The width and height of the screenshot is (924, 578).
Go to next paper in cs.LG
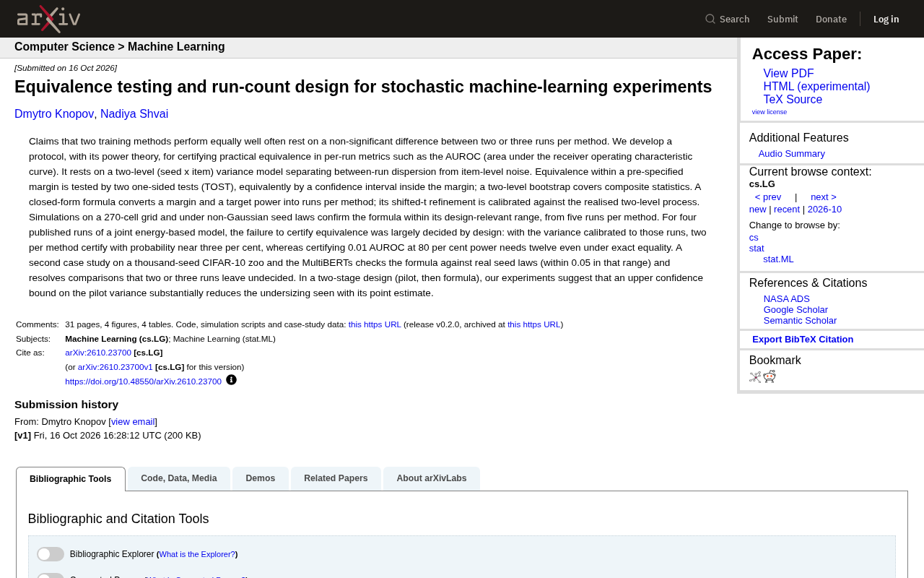824,197
